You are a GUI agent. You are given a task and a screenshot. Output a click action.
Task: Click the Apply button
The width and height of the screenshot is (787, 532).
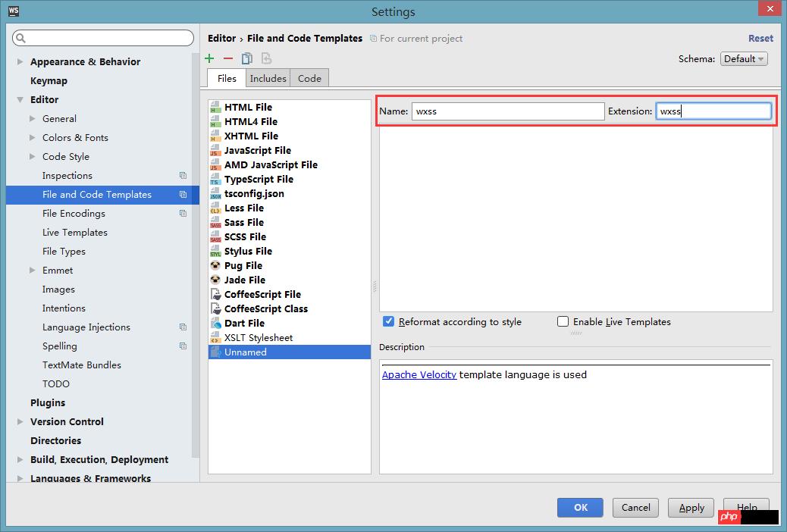pyautogui.click(x=691, y=508)
